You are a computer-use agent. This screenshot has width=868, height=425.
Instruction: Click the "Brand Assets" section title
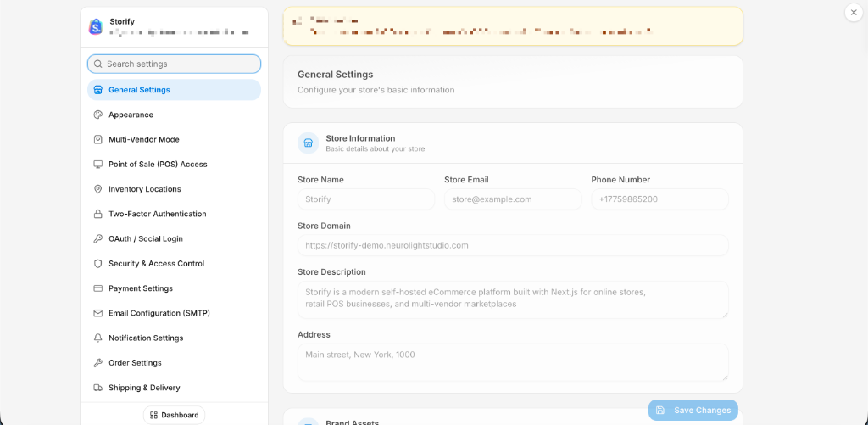coord(352,422)
